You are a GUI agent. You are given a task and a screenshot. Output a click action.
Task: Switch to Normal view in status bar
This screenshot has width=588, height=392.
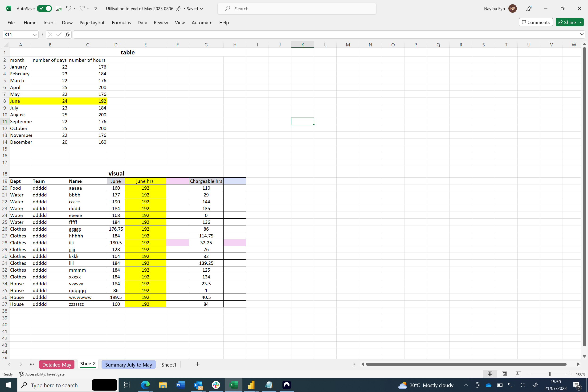(490, 374)
